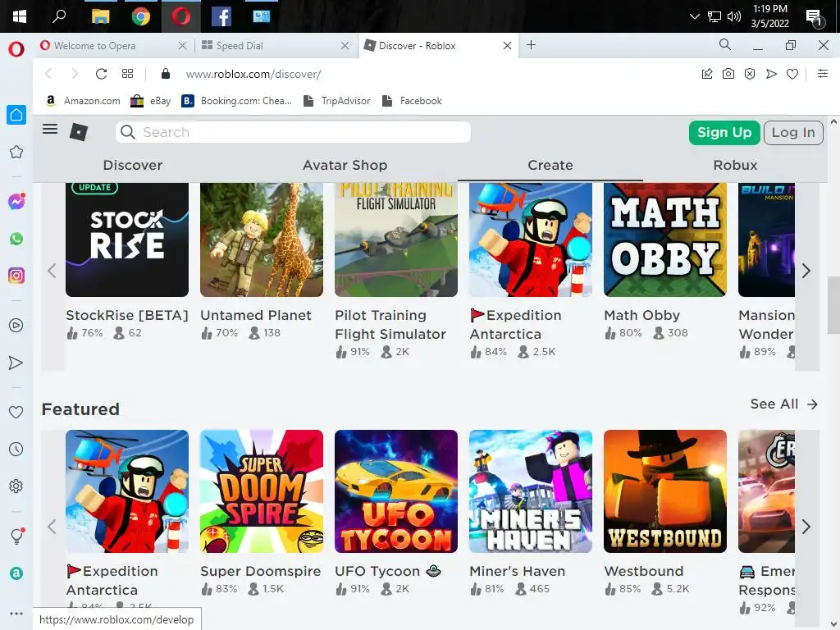Search tabs with magnifier icon
This screenshot has height=630, width=840.
coord(725,45)
